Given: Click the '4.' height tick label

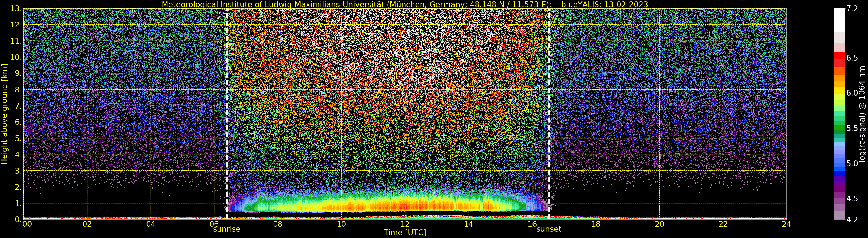Looking at the screenshot, I should click(x=18, y=155).
